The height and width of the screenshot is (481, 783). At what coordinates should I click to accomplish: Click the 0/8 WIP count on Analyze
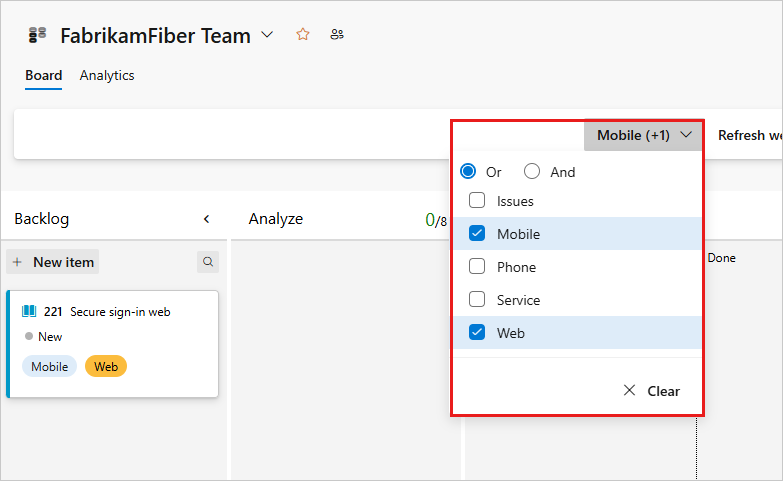pos(436,220)
